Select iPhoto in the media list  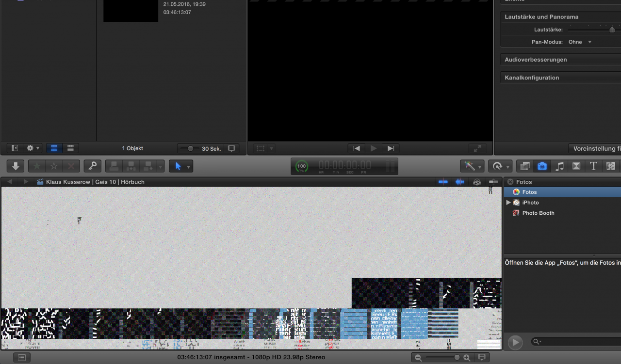pos(530,203)
